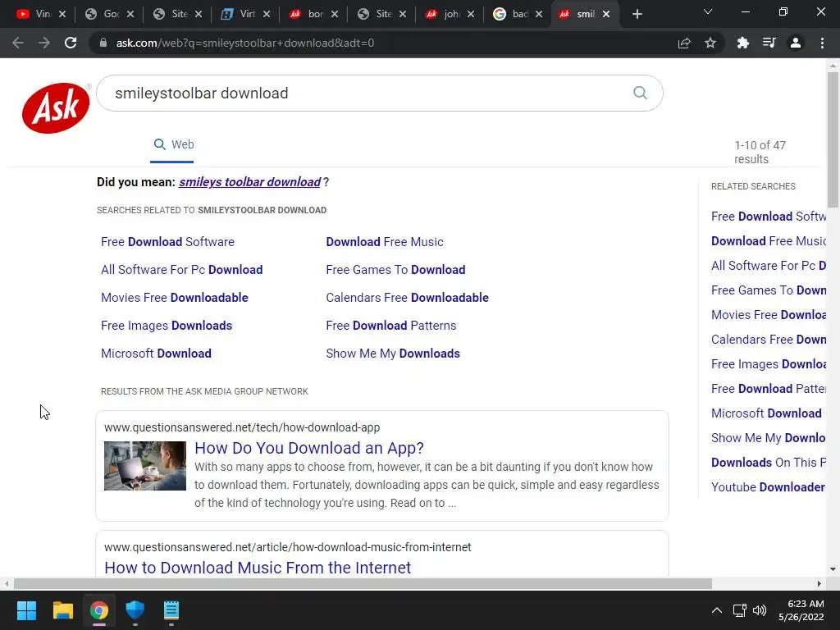Click the network icon in system tray
This screenshot has height=630, width=840.
(740, 610)
